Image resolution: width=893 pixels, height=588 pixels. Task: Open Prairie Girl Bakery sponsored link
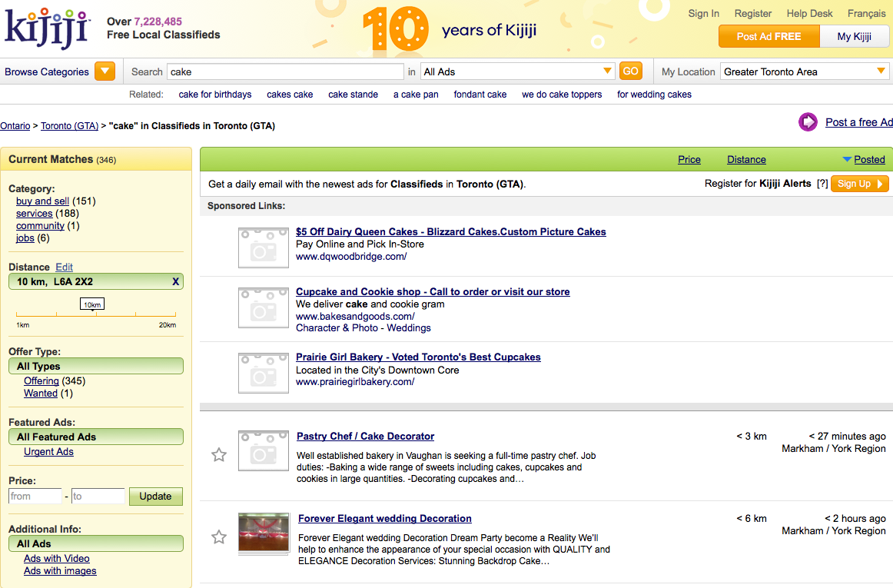click(x=418, y=357)
